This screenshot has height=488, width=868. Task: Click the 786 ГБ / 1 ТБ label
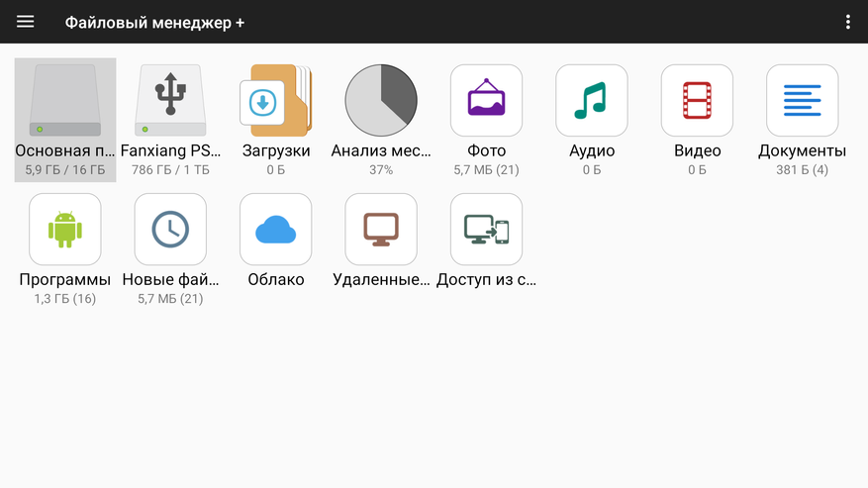(x=170, y=170)
